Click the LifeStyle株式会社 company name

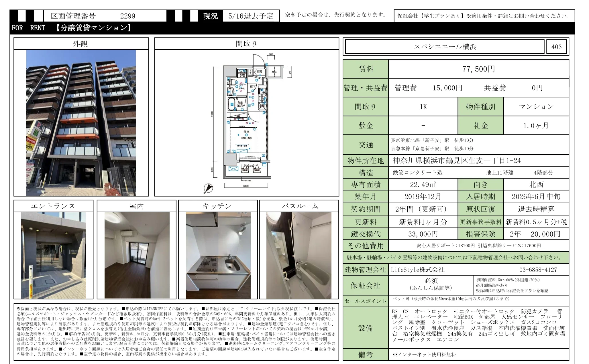click(x=418, y=270)
